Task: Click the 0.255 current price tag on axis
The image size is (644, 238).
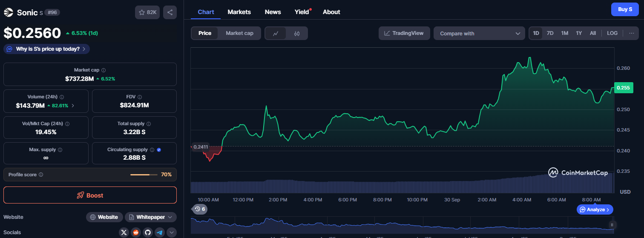Action: coord(623,88)
